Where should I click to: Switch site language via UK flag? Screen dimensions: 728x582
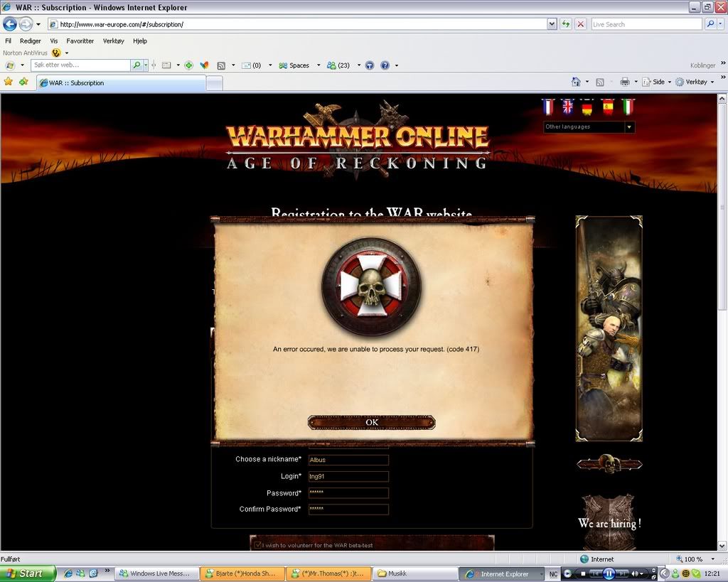[567, 107]
